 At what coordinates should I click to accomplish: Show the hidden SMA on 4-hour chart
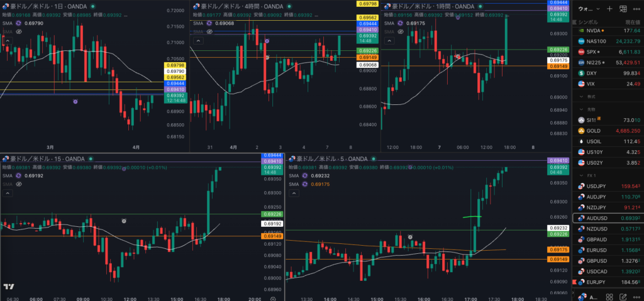coord(209,31)
